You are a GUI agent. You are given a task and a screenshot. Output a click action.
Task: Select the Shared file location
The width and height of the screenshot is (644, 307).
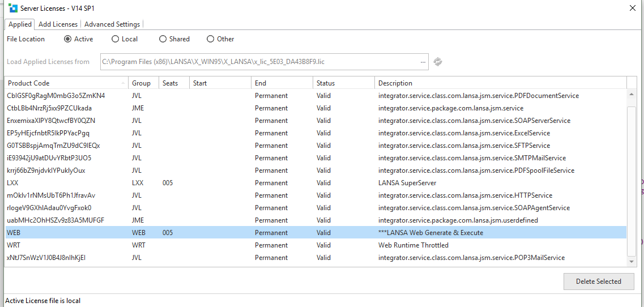tap(174, 39)
